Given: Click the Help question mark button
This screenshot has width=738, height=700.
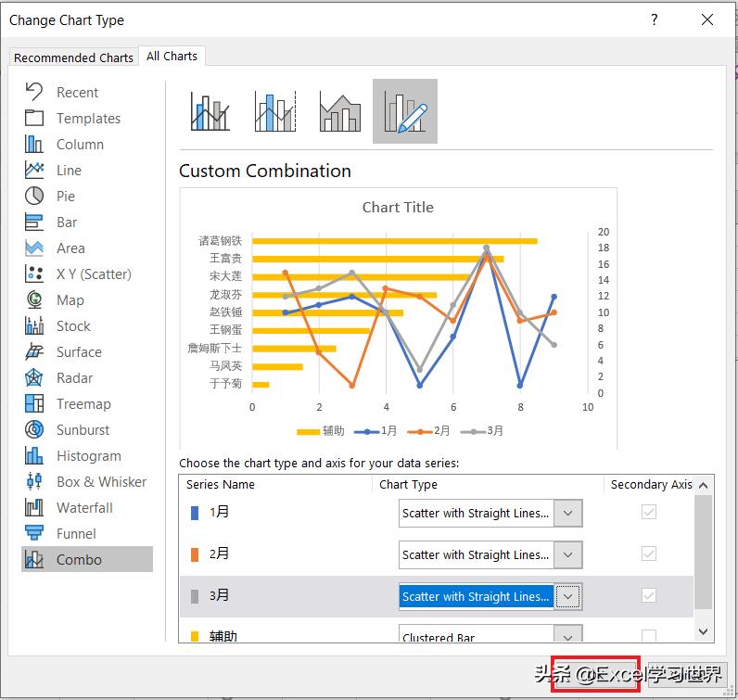Looking at the screenshot, I should (655, 19).
